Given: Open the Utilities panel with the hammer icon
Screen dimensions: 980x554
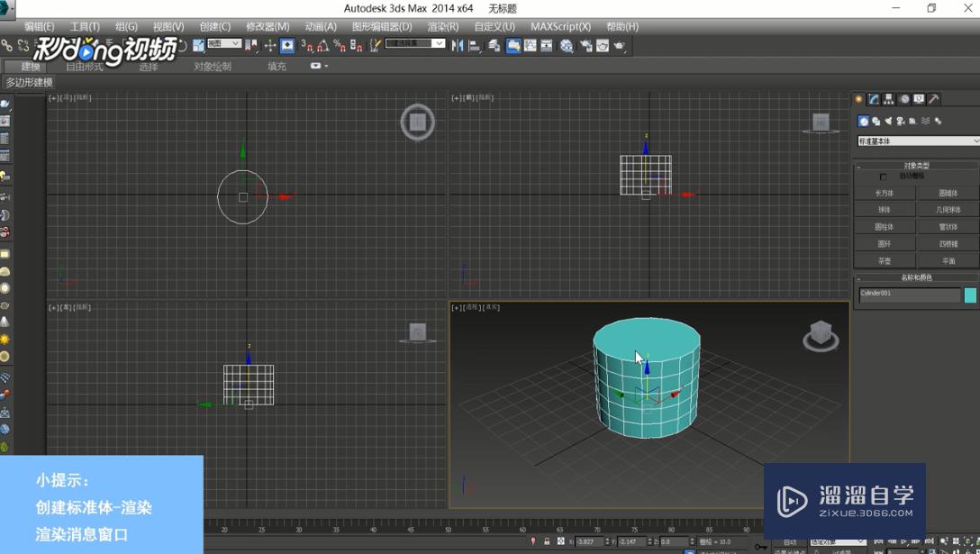Looking at the screenshot, I should (x=934, y=99).
